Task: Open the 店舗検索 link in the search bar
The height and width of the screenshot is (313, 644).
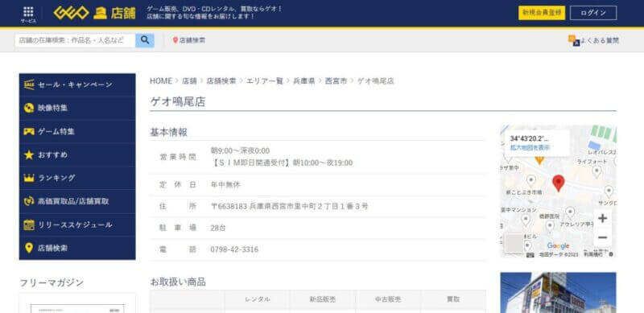Action: click(192, 40)
